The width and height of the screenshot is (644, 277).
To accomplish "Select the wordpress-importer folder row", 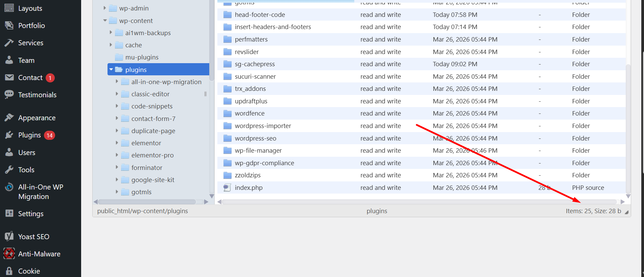I will click(x=421, y=126).
